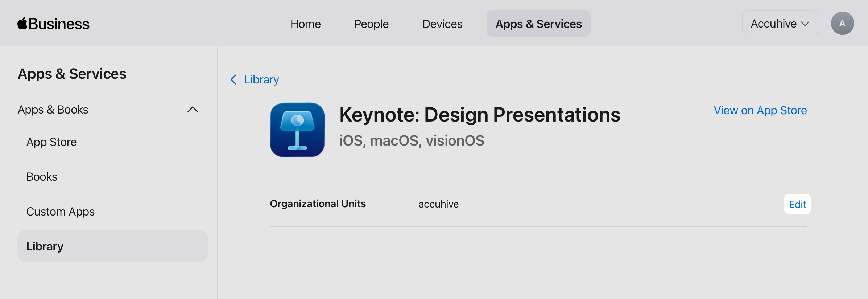This screenshot has height=299, width=868.
Task: Click the iOS, macOS, visionOS platform text
Action: coord(412,140)
